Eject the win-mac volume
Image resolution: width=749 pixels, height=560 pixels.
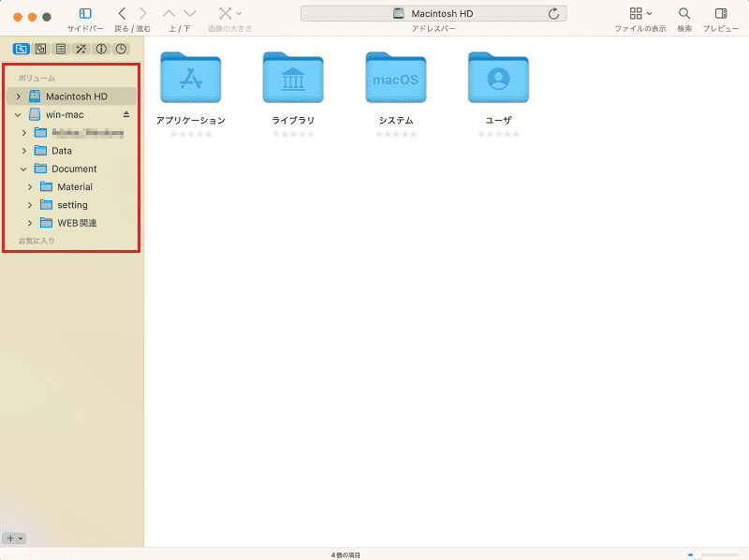[126, 114]
